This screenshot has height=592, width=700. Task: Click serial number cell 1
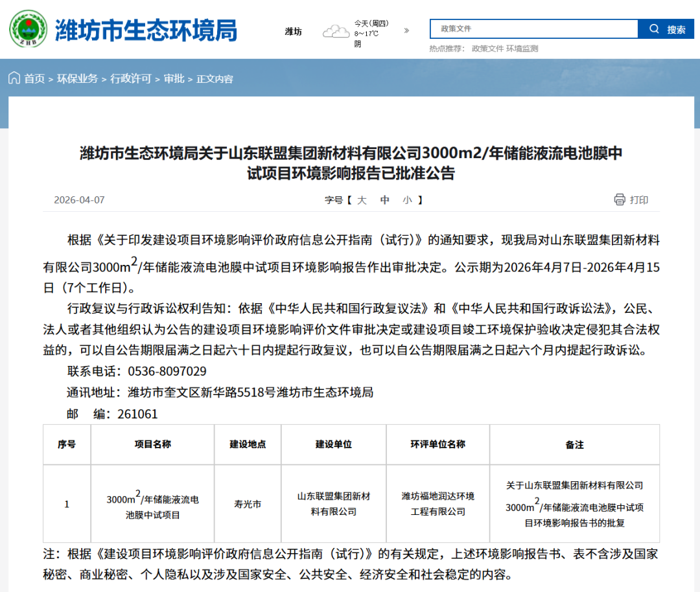click(67, 504)
